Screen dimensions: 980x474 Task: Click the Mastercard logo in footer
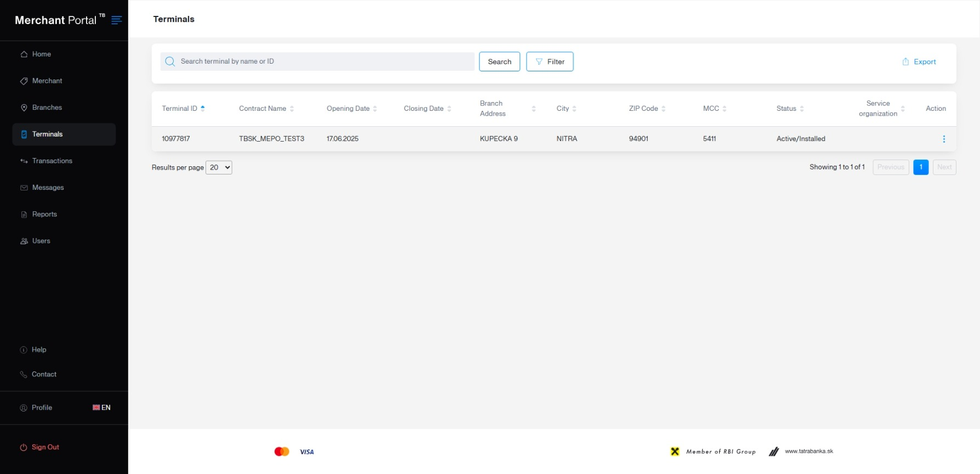pos(282,452)
